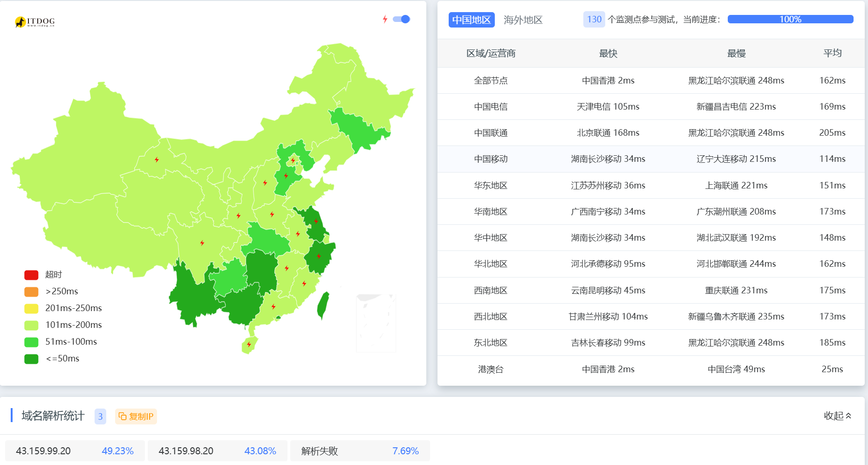
Task: Toggle the lightning marker switch on map
Action: tap(401, 19)
